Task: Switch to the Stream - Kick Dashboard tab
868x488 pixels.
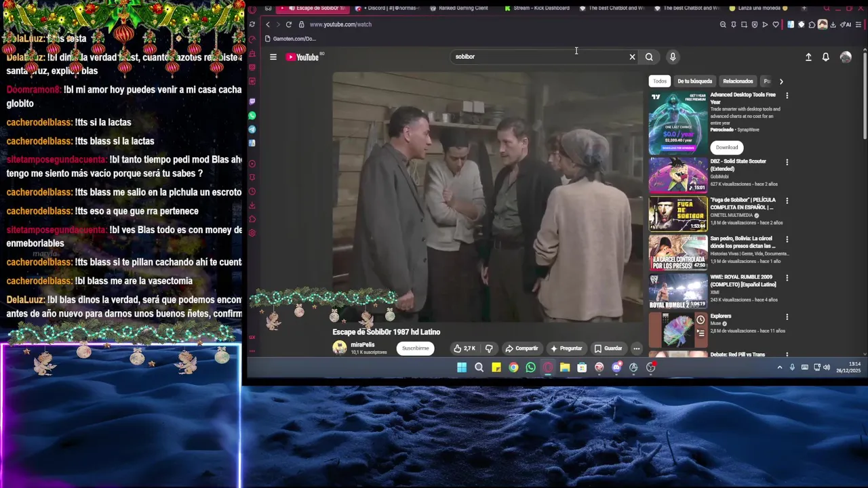Action: tap(537, 8)
